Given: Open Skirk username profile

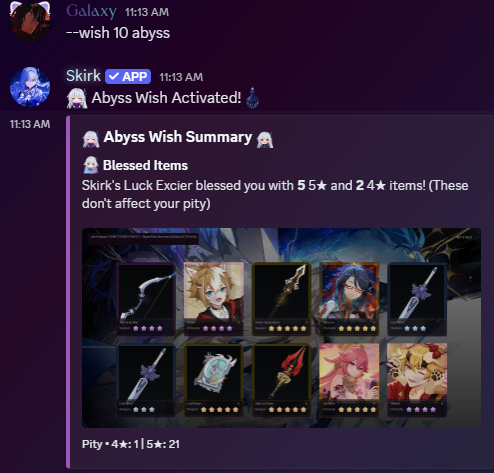Looking at the screenshot, I should click(83, 76).
